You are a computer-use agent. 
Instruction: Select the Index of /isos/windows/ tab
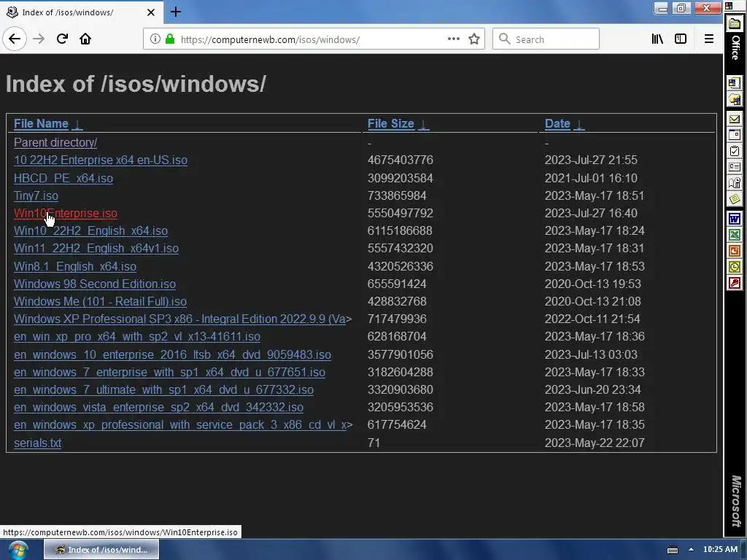point(82,12)
